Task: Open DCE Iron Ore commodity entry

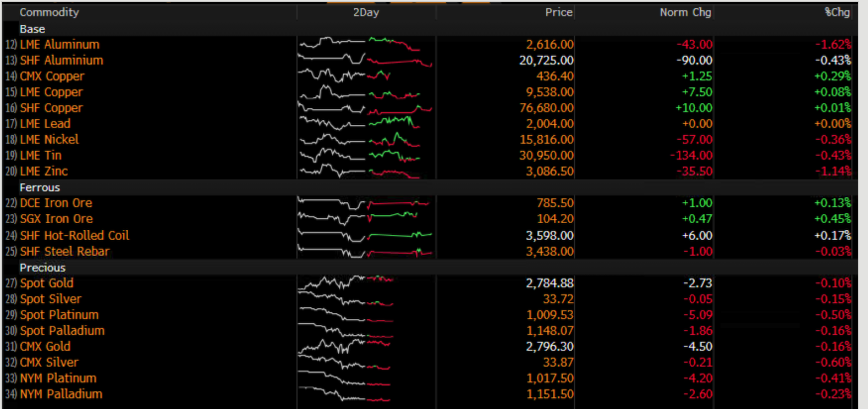Action: click(56, 203)
